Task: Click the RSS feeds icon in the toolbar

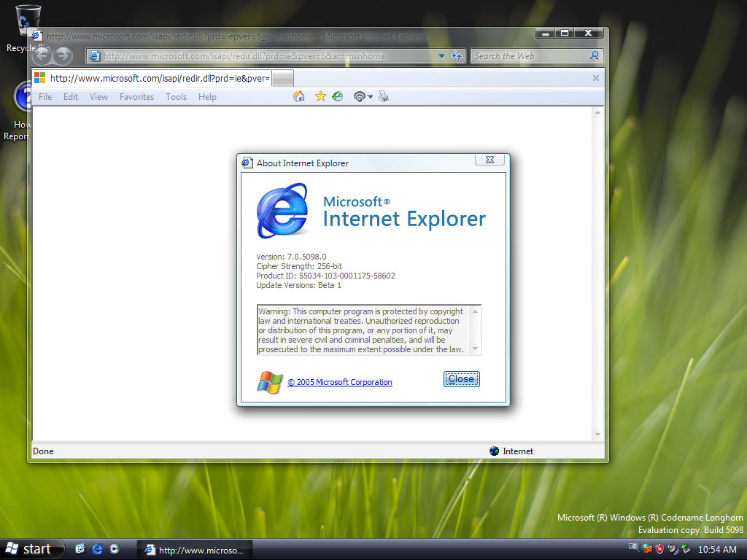Action: [x=358, y=96]
